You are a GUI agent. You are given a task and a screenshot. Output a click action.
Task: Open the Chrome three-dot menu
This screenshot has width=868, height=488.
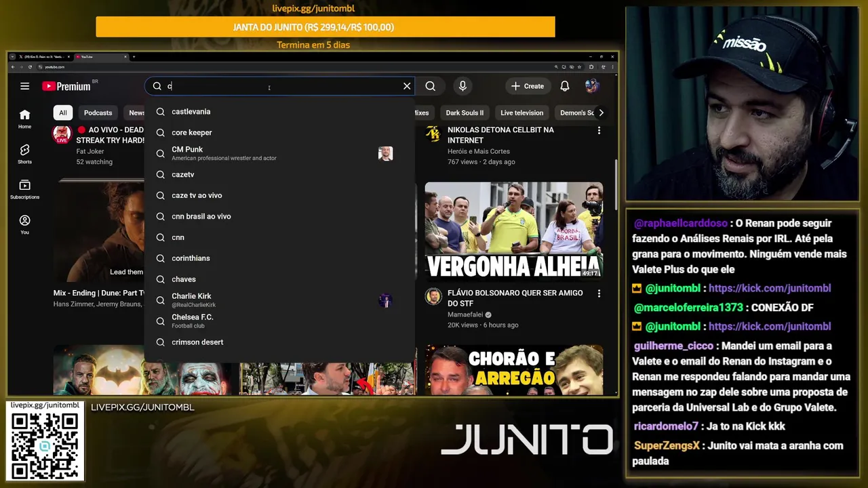(x=612, y=67)
